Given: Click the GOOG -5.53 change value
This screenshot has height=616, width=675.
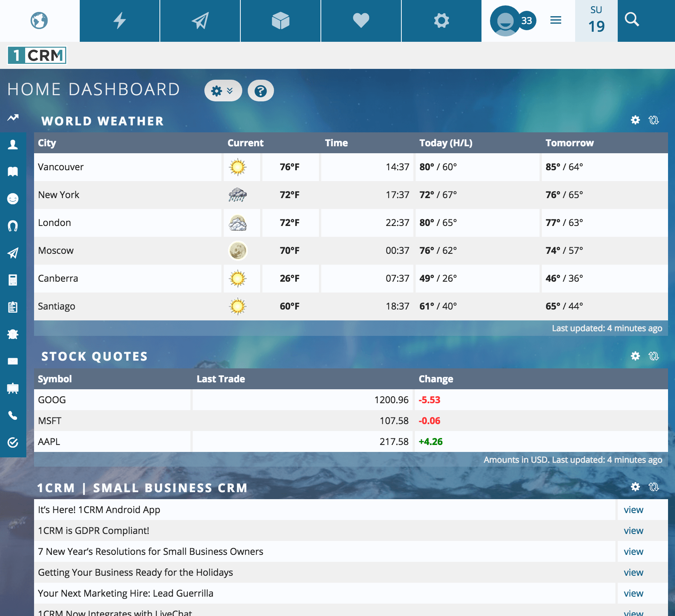Looking at the screenshot, I should 430,400.
